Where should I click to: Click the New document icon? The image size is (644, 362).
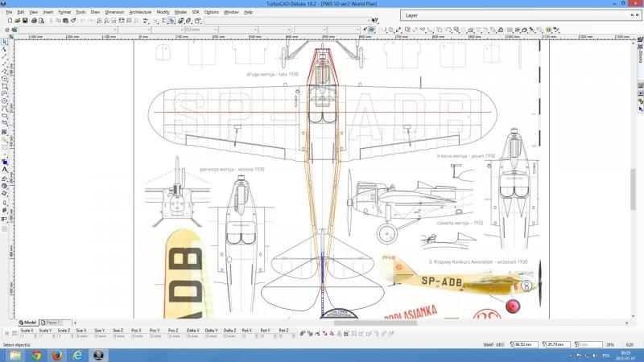click(8, 20)
